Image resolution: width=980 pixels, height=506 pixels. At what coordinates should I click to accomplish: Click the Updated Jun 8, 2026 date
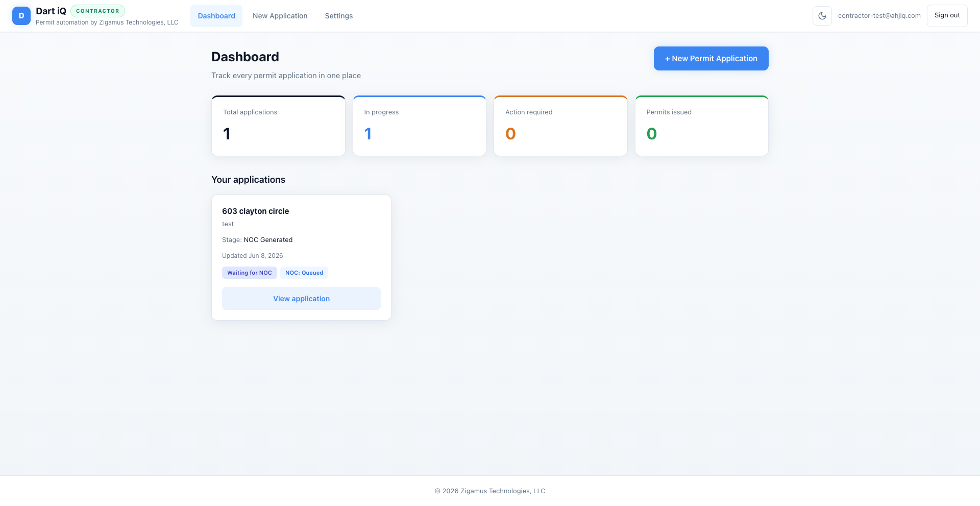click(253, 256)
